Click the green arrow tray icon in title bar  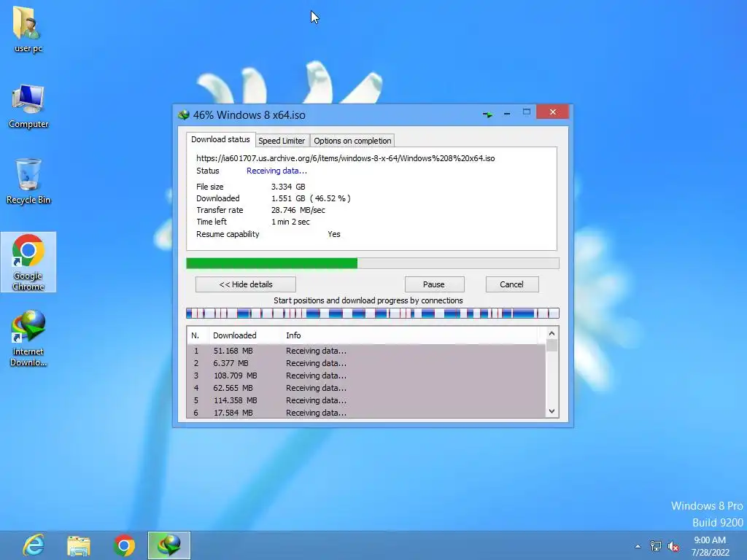coord(487,114)
